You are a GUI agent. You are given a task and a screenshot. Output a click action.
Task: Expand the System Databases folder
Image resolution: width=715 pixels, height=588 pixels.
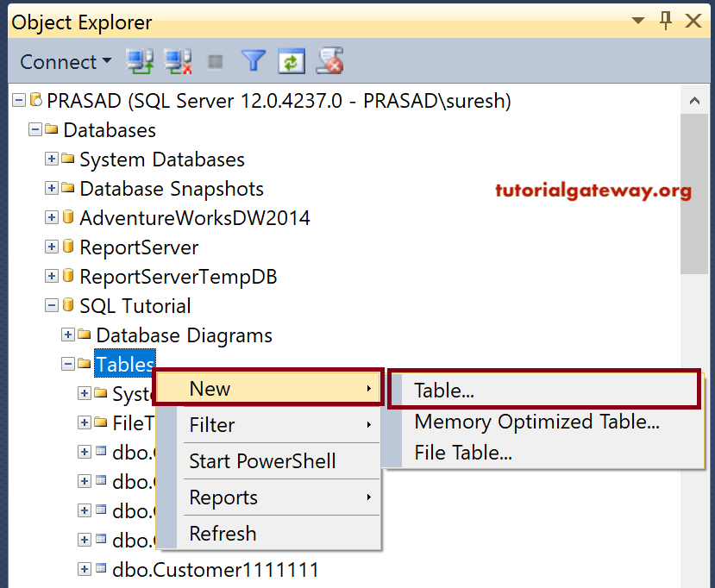[x=52, y=159]
